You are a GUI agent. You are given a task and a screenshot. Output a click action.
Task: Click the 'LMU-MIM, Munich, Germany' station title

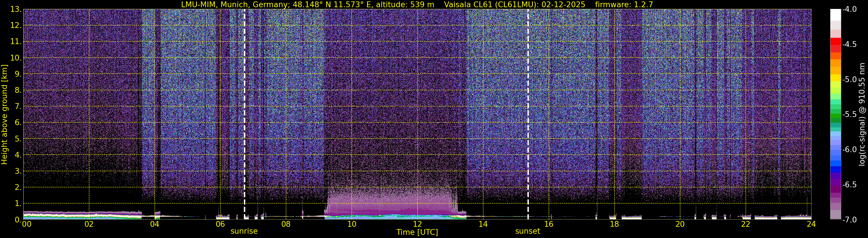point(231,4)
